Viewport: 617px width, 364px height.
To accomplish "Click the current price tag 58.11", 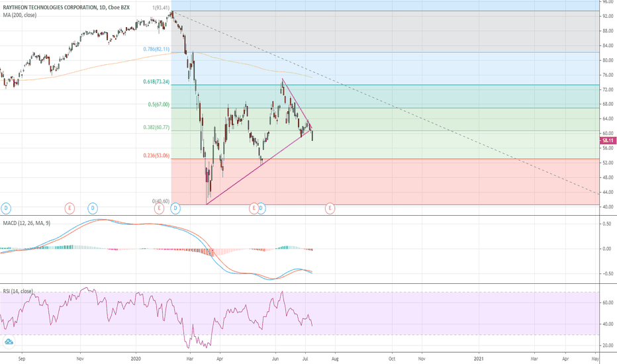I will pos(608,140).
